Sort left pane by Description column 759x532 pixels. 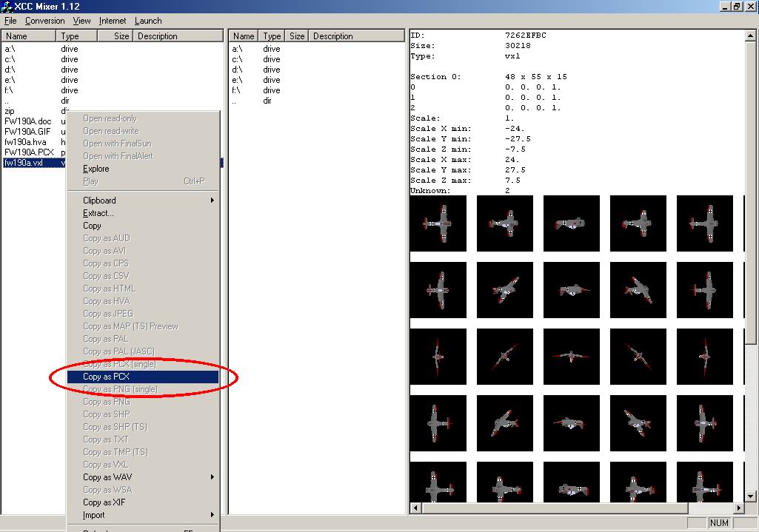click(177, 36)
